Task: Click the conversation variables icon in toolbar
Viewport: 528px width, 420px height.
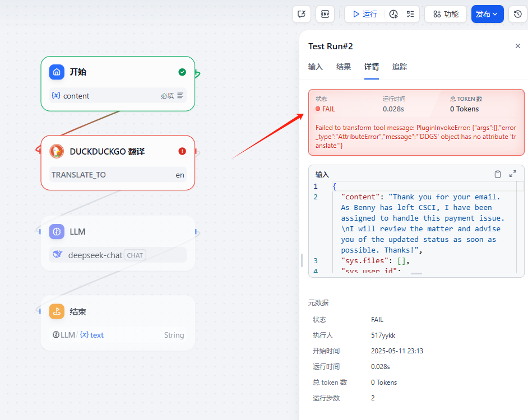Action: point(302,14)
